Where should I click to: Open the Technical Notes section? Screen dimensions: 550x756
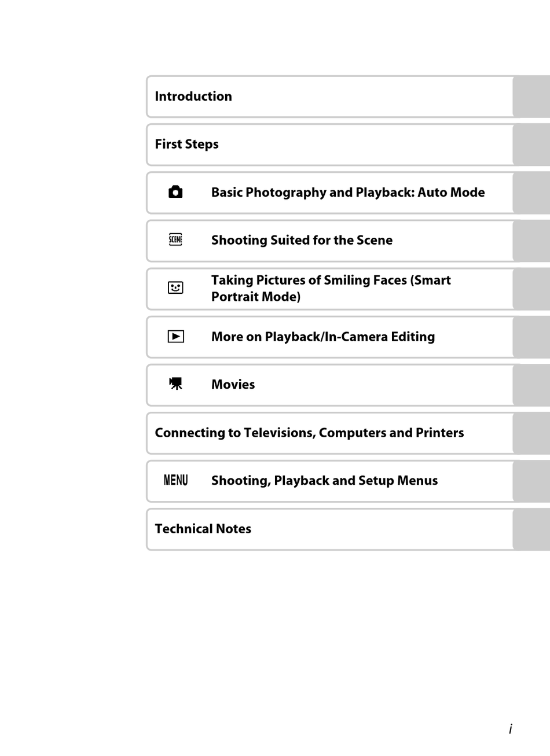pos(203,529)
